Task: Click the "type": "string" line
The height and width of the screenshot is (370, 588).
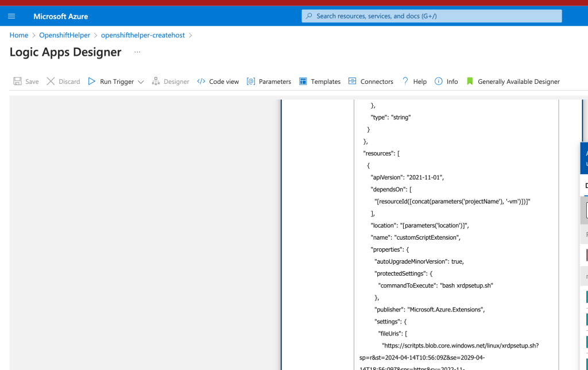Action: (x=390, y=117)
